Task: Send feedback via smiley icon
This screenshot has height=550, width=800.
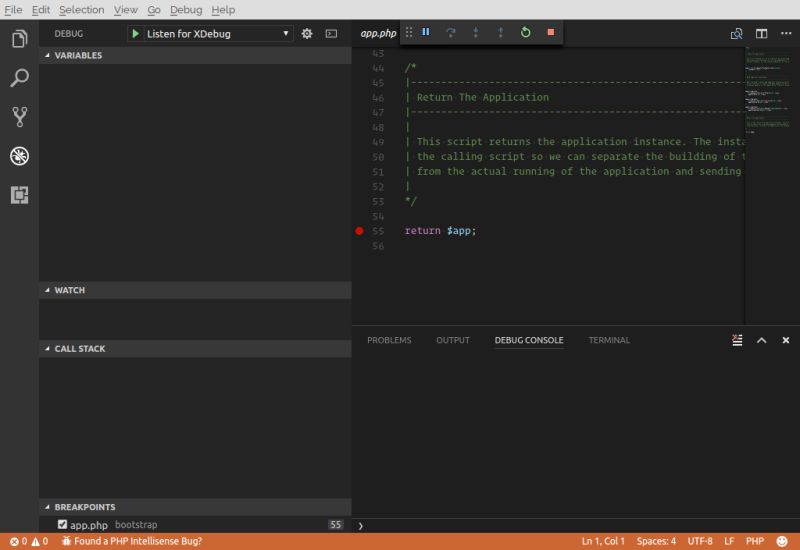Action: (782, 541)
